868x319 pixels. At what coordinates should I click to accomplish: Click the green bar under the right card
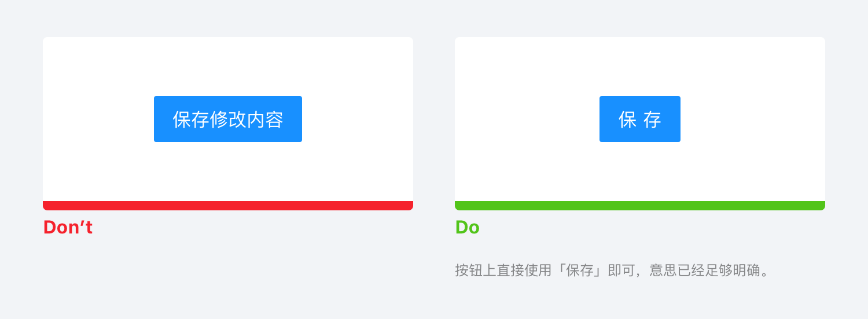tap(639, 206)
